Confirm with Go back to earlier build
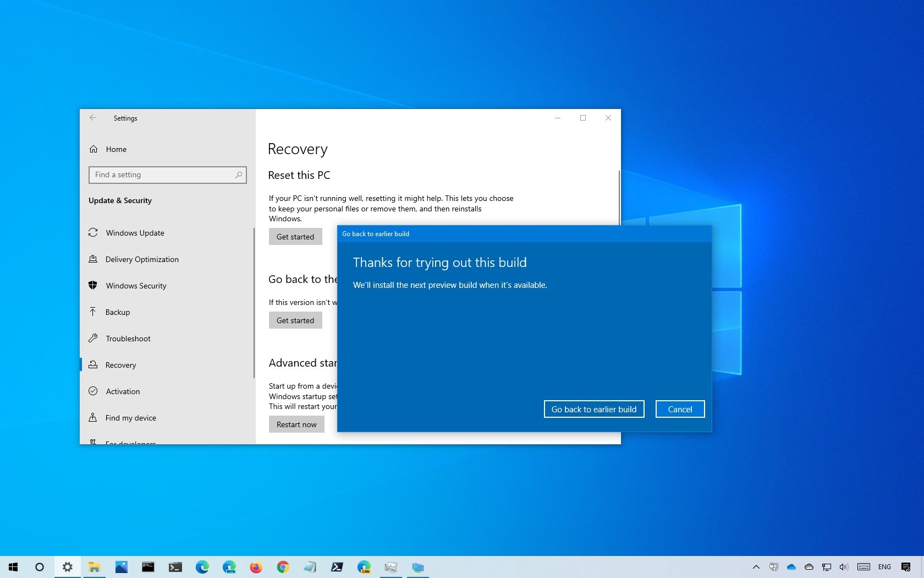The height and width of the screenshot is (578, 924). [594, 409]
